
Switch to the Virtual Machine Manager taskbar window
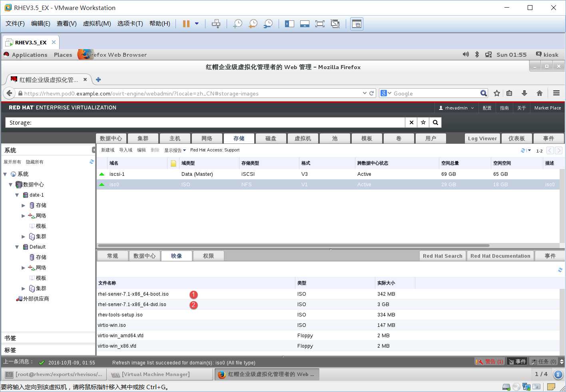tap(160, 374)
